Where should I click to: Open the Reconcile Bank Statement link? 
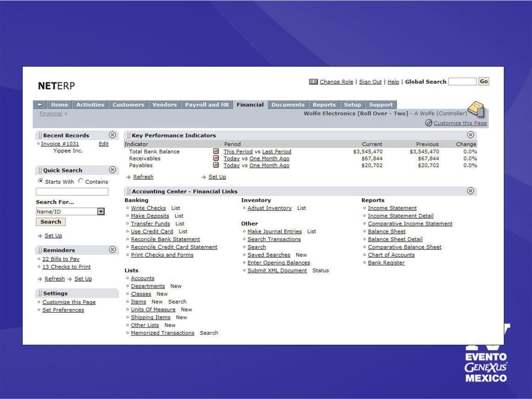pos(165,239)
